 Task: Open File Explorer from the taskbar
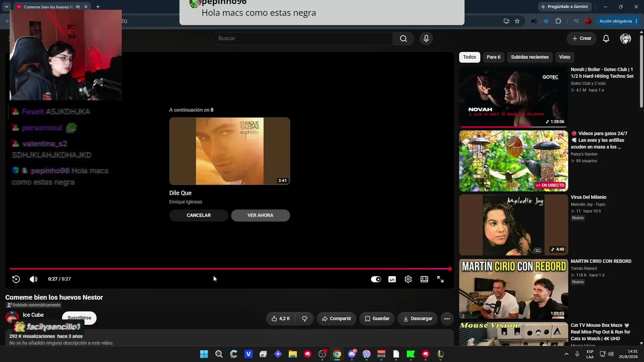coord(293,354)
